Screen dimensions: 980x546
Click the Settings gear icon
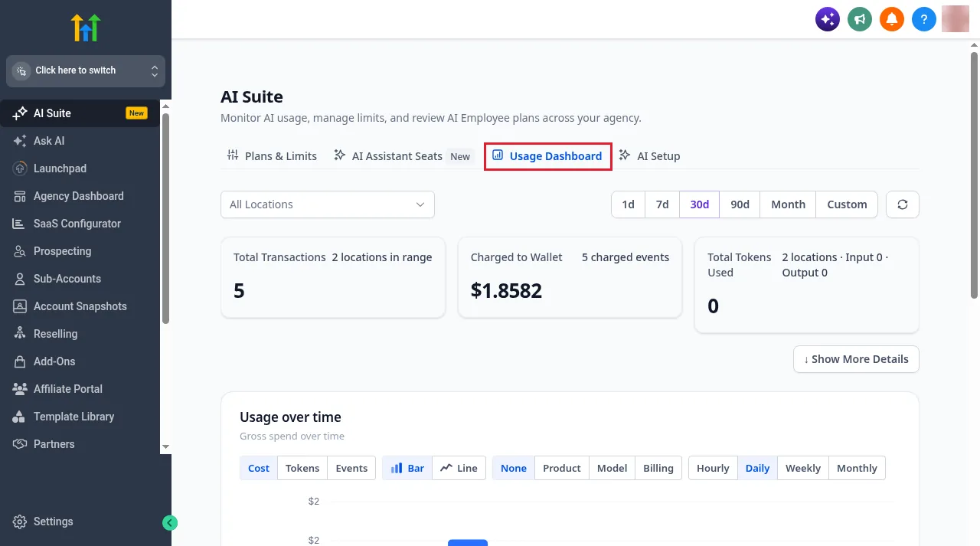point(20,521)
